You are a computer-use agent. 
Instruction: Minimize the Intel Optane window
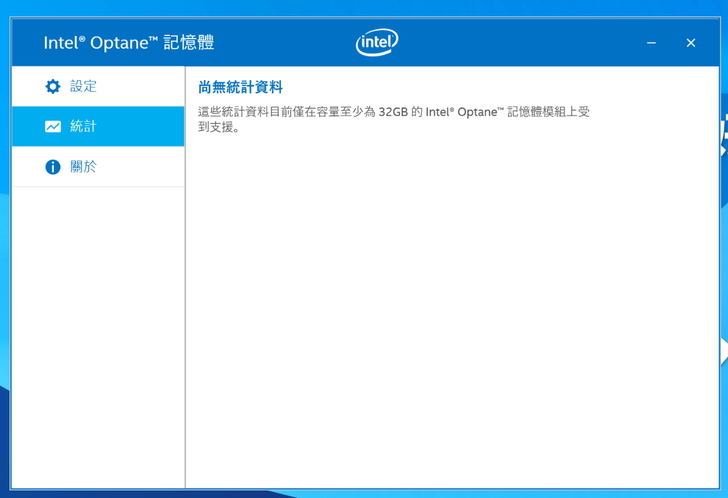tap(651, 43)
